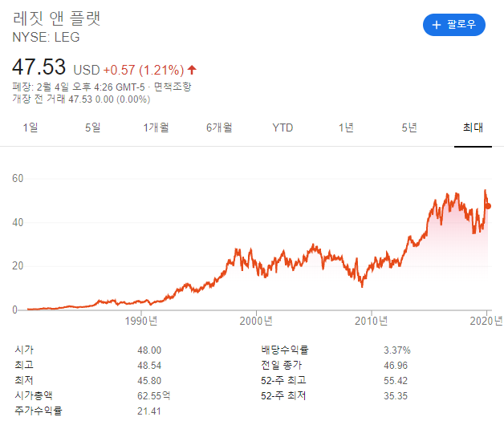Select the 5일 time range tab
Screen dimensions: 504x425
(92, 127)
